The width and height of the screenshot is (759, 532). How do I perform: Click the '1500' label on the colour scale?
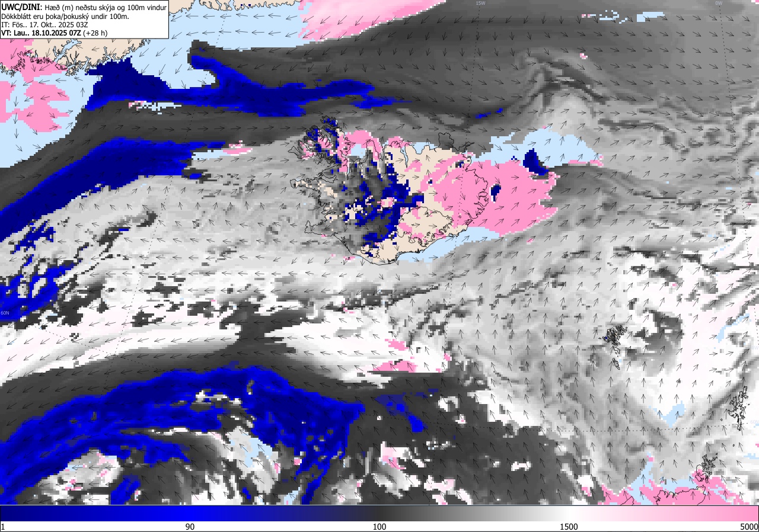click(x=570, y=527)
